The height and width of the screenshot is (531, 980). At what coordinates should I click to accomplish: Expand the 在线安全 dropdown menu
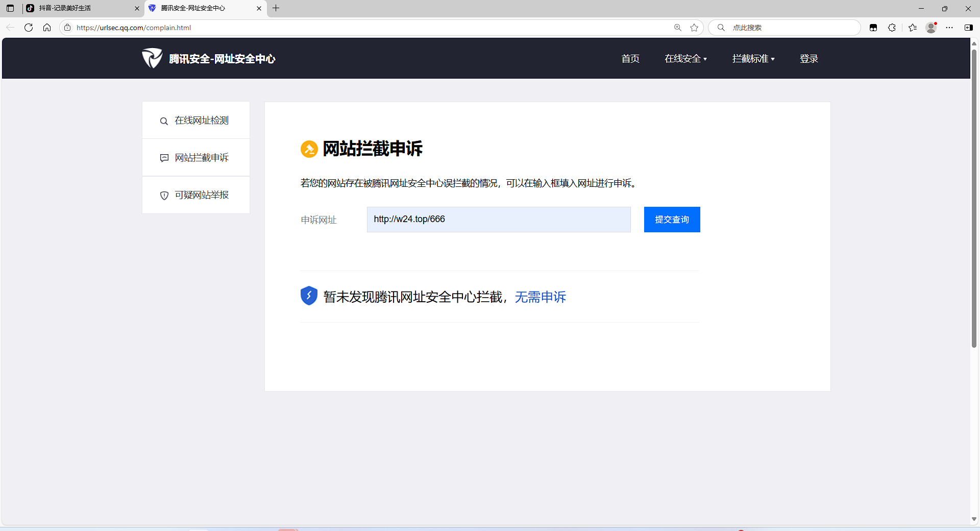(685, 59)
